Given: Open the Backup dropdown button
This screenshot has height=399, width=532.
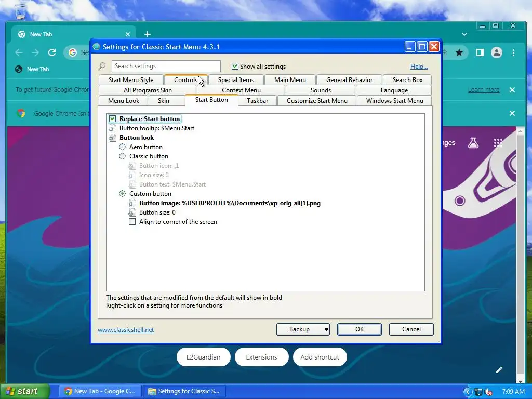Looking at the screenshot, I should click(303, 329).
